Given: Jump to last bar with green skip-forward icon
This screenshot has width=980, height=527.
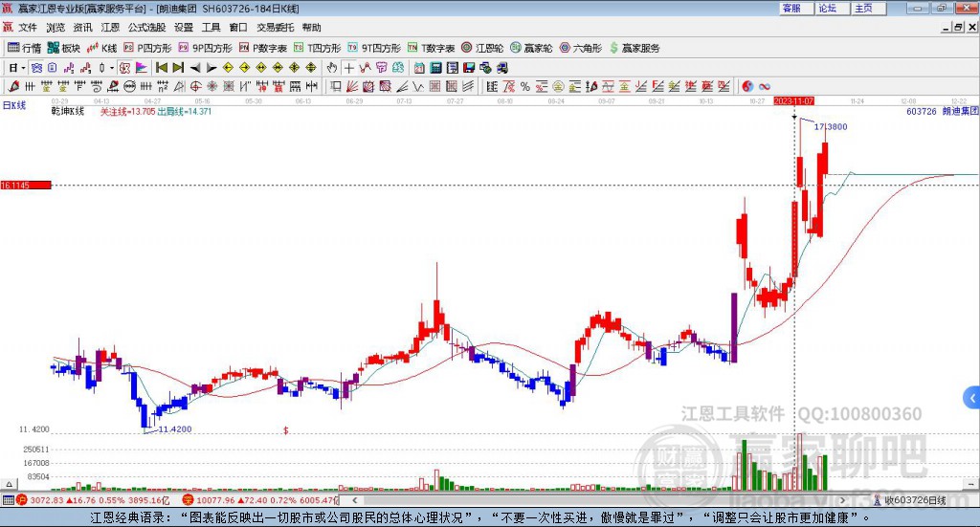Looking at the screenshot, I should pyautogui.click(x=178, y=68).
